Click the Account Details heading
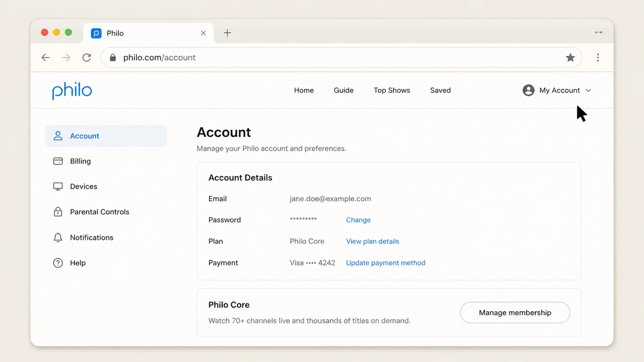644x362 pixels. (x=240, y=178)
